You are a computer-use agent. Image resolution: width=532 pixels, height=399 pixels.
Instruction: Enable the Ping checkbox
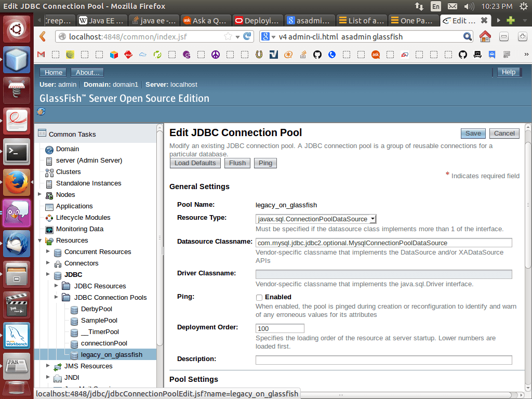[259, 298]
